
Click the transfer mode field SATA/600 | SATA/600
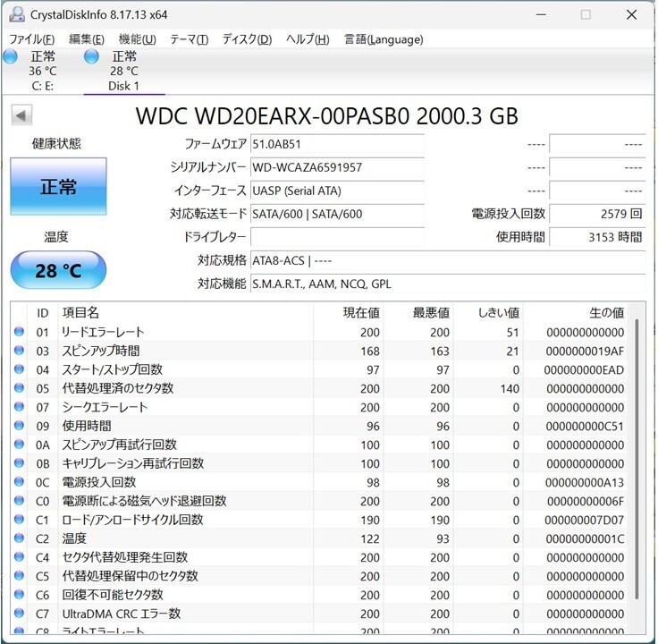coord(337,214)
